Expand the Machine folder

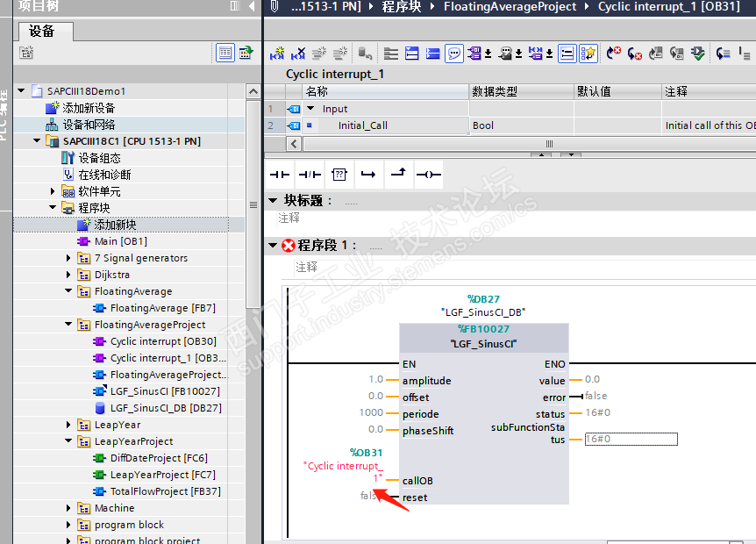(68, 508)
